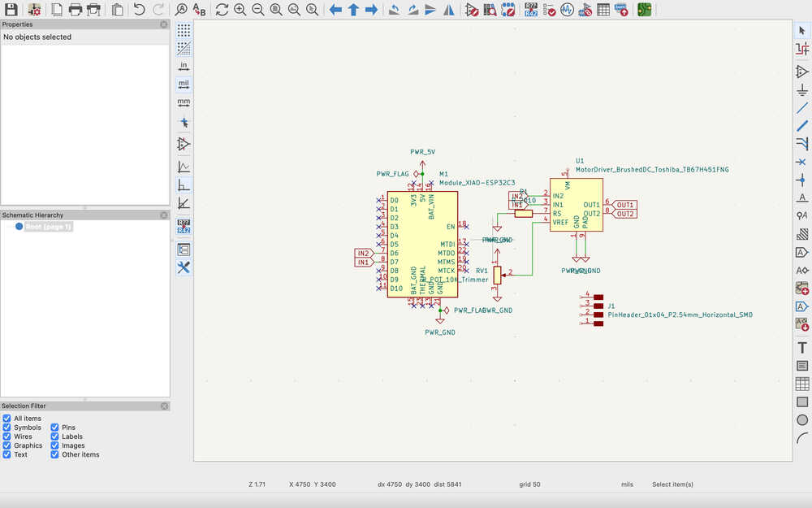Select Root (page 1) in Schematic Hierarchy
This screenshot has width=812, height=508.
[x=48, y=227]
